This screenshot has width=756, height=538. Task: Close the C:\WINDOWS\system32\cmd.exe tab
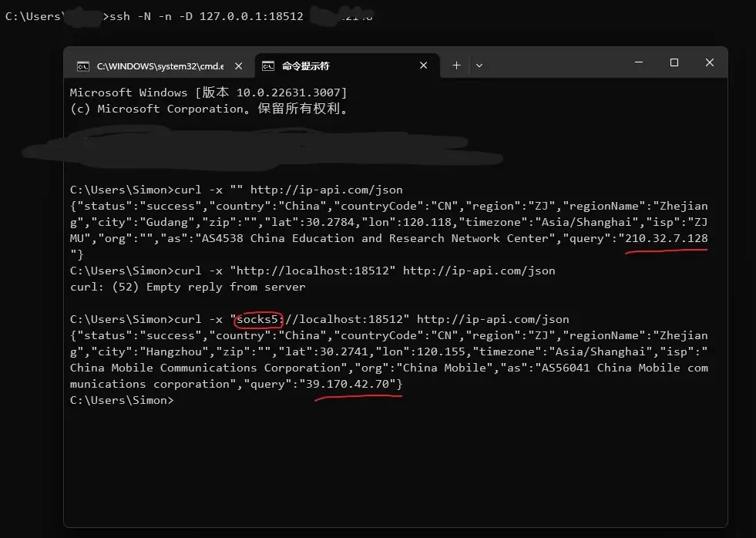click(239, 66)
